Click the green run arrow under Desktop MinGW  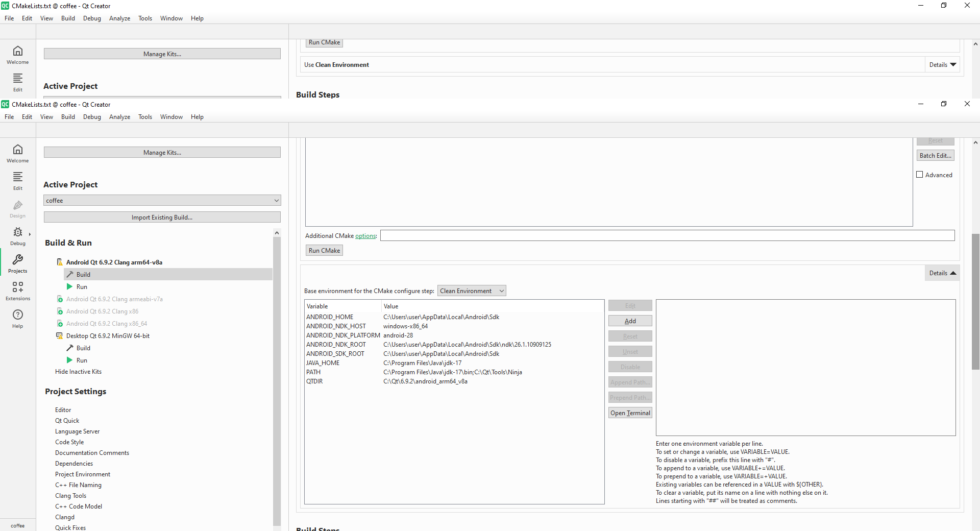(x=70, y=360)
